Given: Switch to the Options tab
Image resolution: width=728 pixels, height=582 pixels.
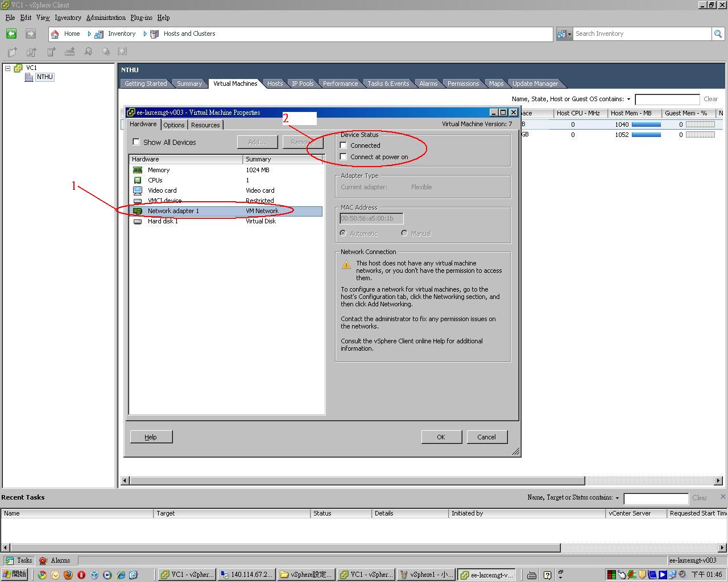Looking at the screenshot, I should [x=174, y=125].
